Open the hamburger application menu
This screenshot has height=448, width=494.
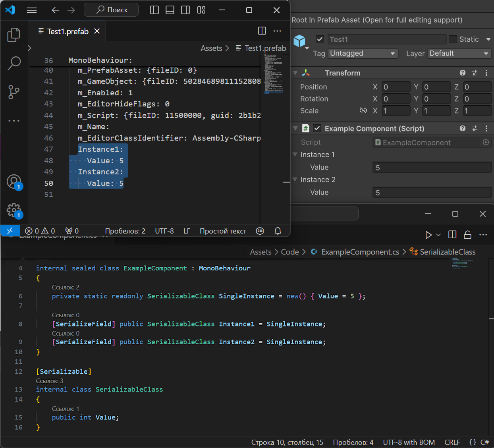coord(32,10)
